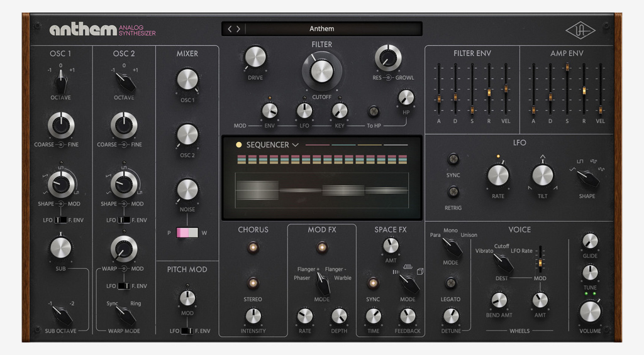644x355 pixels.
Task: Click the OSC 2 OCTAVE selector knob
Action: click(125, 82)
